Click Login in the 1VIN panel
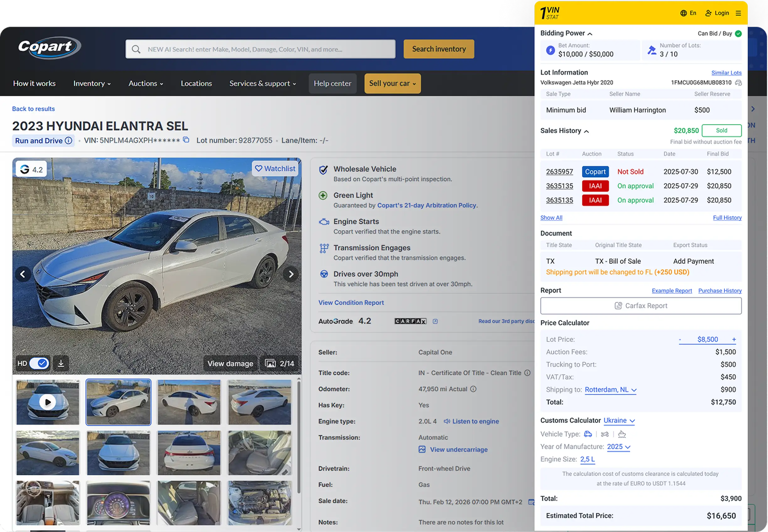 click(717, 13)
